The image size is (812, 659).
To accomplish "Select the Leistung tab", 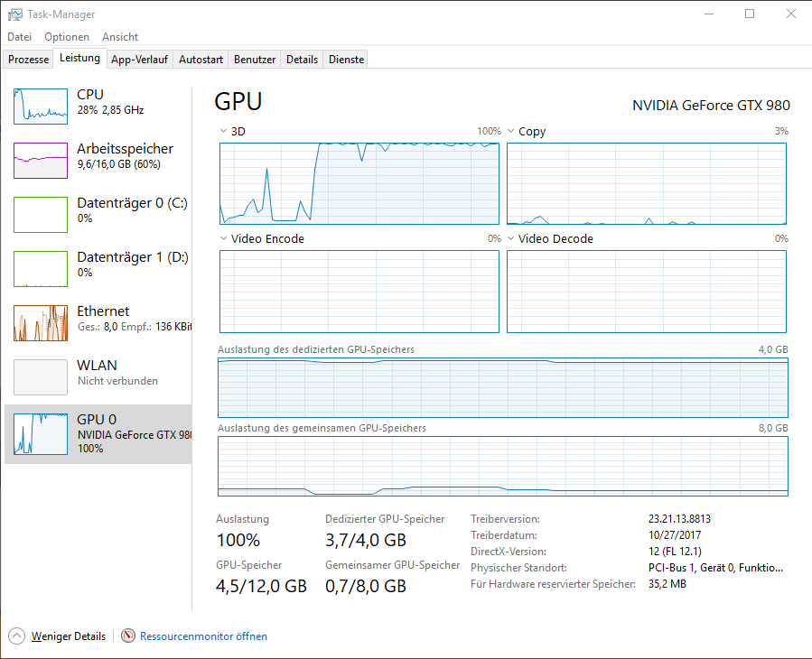I will (79, 58).
